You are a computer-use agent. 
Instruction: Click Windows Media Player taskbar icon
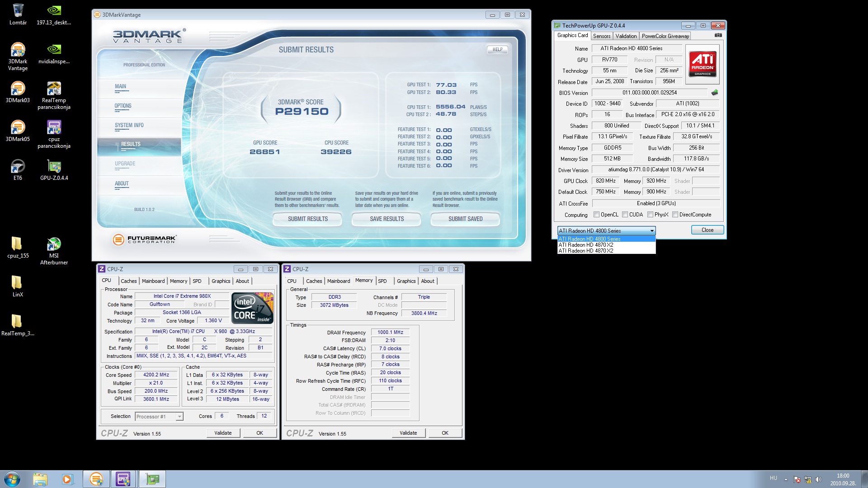[67, 479]
